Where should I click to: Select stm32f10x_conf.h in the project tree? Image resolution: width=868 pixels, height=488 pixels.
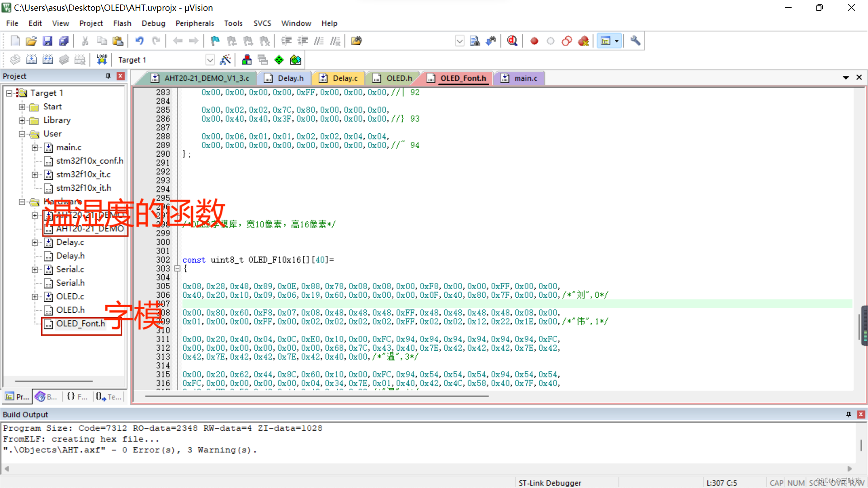click(90, 161)
